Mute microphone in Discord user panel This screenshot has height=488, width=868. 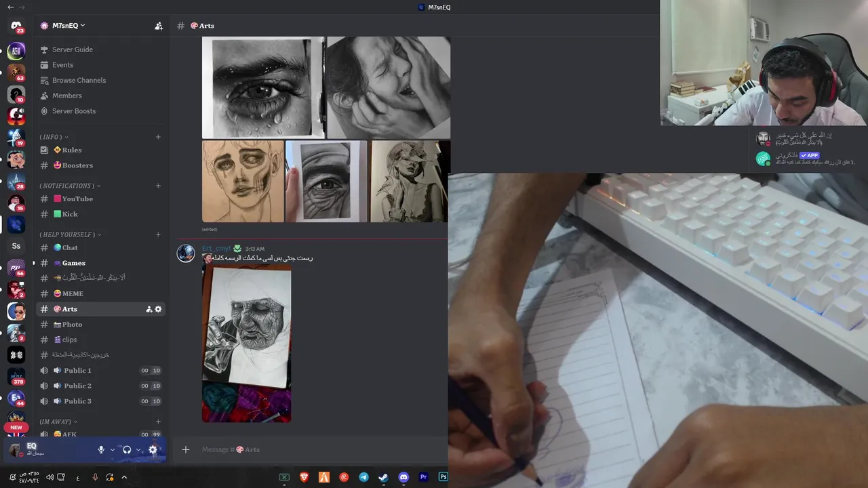point(101,449)
